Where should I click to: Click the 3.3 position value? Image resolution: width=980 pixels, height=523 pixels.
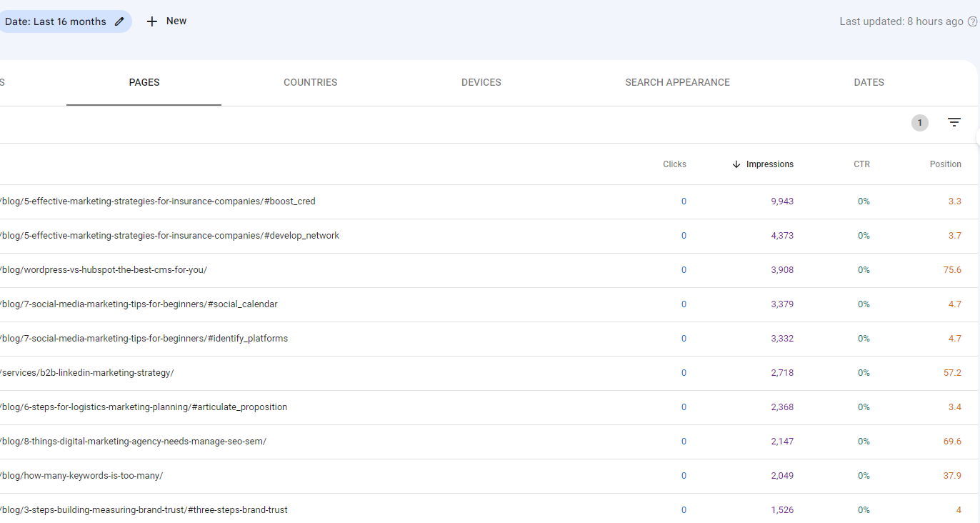click(954, 201)
